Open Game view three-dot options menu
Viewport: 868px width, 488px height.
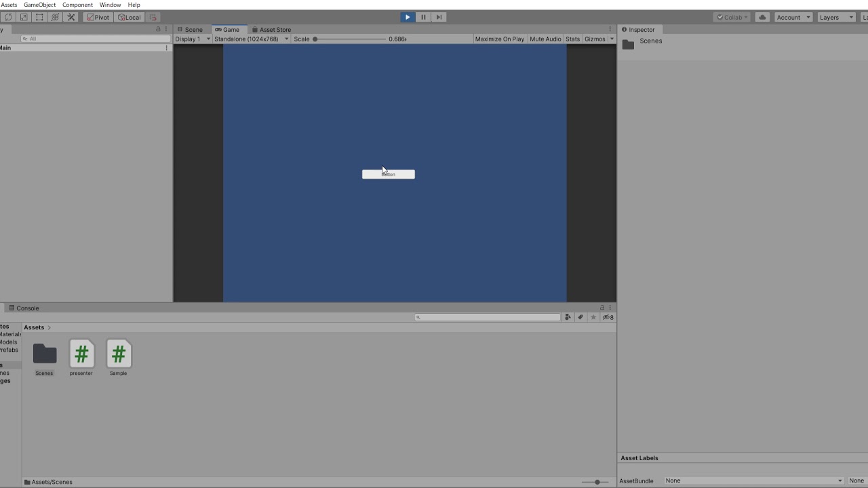610,29
